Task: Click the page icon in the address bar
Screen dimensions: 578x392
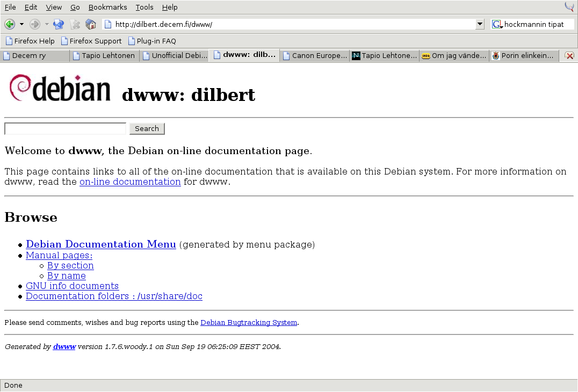Action: pos(108,24)
